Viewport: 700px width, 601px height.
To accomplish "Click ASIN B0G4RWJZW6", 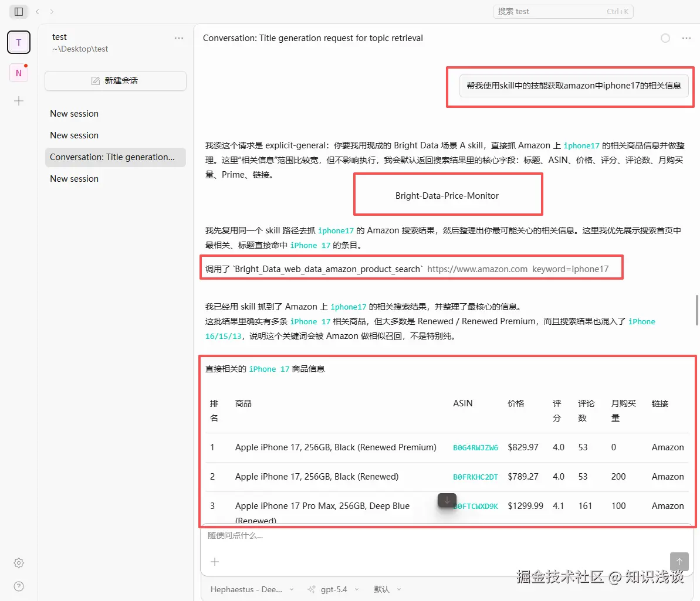I will point(475,447).
